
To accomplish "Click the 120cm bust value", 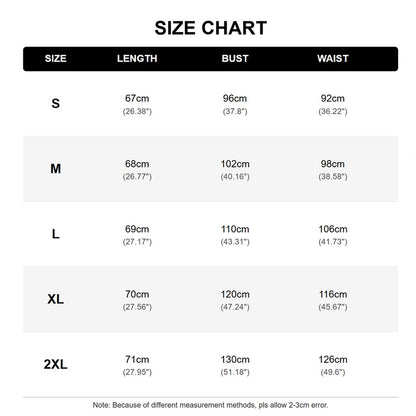I will (235, 294).
